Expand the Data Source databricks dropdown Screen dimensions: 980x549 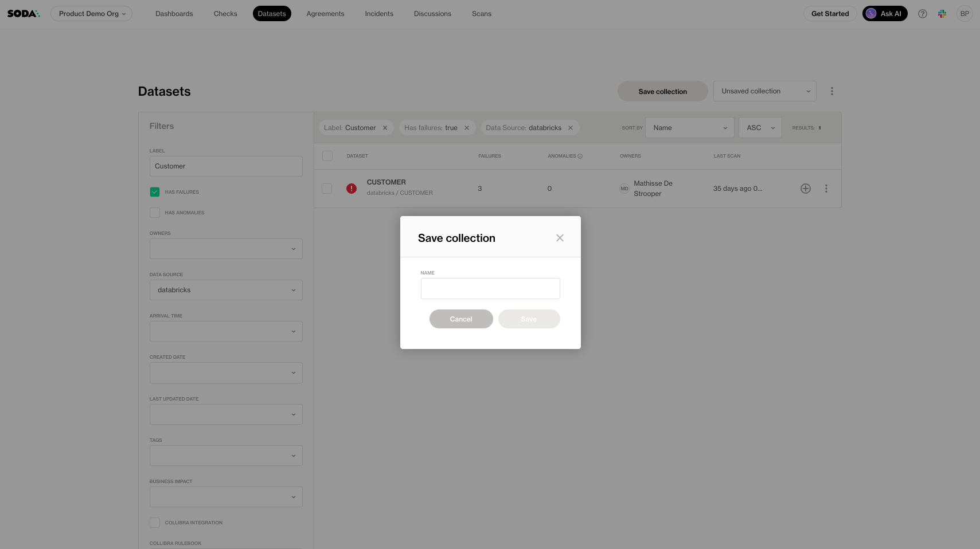coord(226,290)
